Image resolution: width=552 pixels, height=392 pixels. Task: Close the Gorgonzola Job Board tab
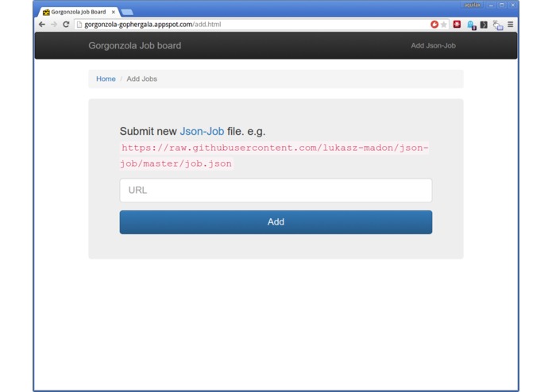pyautogui.click(x=114, y=12)
